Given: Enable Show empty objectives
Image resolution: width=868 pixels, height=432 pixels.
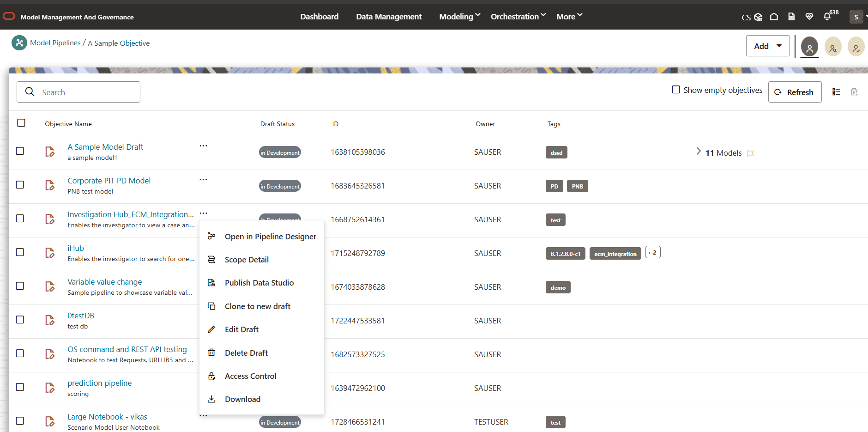Looking at the screenshot, I should [676, 90].
